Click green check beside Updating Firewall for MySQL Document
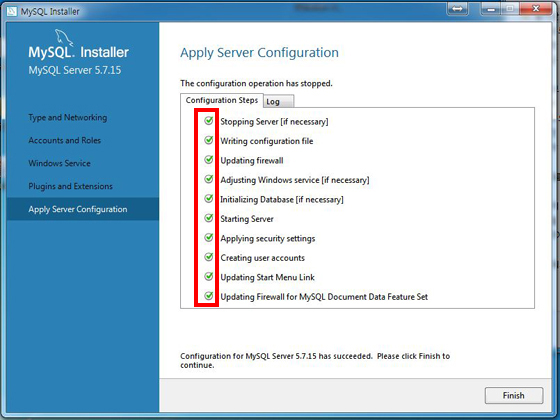The image size is (560, 420). [x=209, y=296]
